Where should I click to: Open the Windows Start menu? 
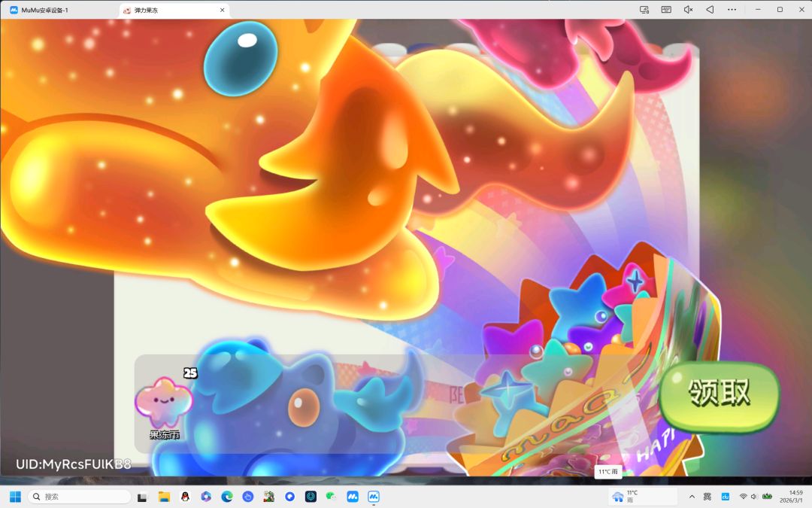coord(15,497)
